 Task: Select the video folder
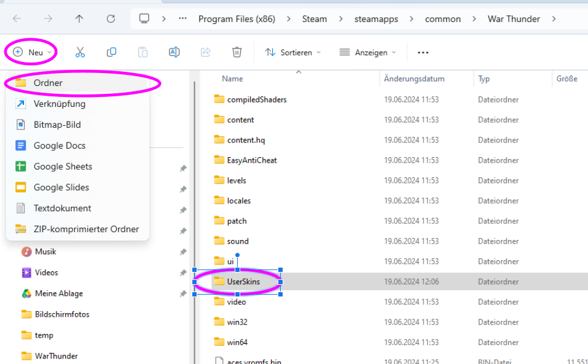tap(237, 302)
